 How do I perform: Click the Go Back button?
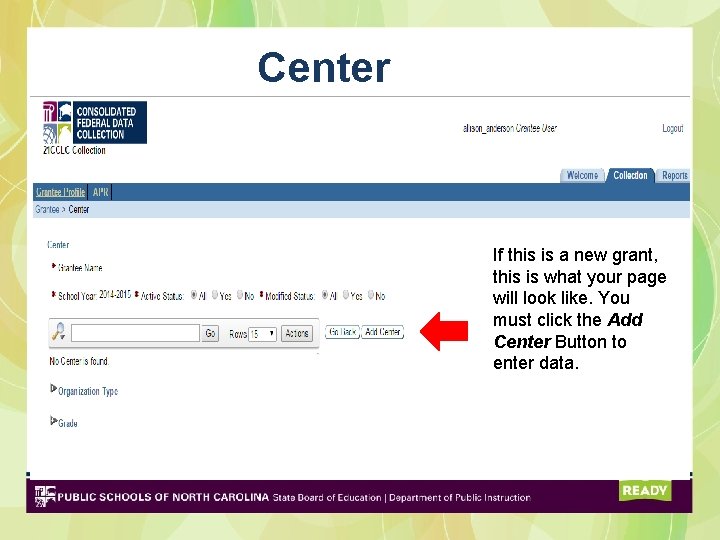tap(342, 332)
